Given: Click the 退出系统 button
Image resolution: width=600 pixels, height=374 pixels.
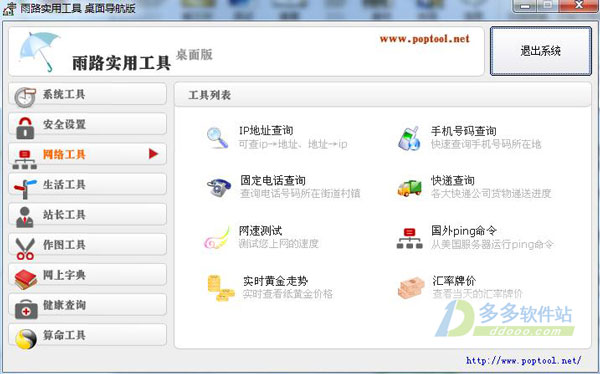Looking at the screenshot, I should (541, 51).
